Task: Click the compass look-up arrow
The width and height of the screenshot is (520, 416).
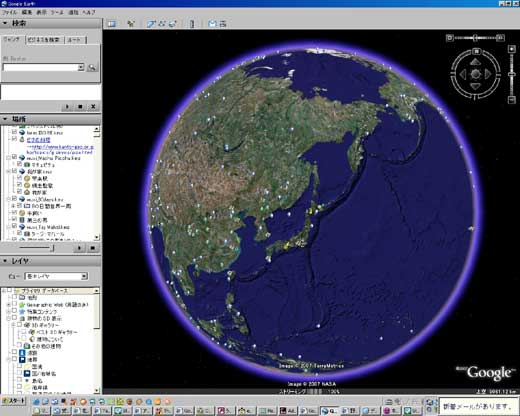Action: pos(475,62)
